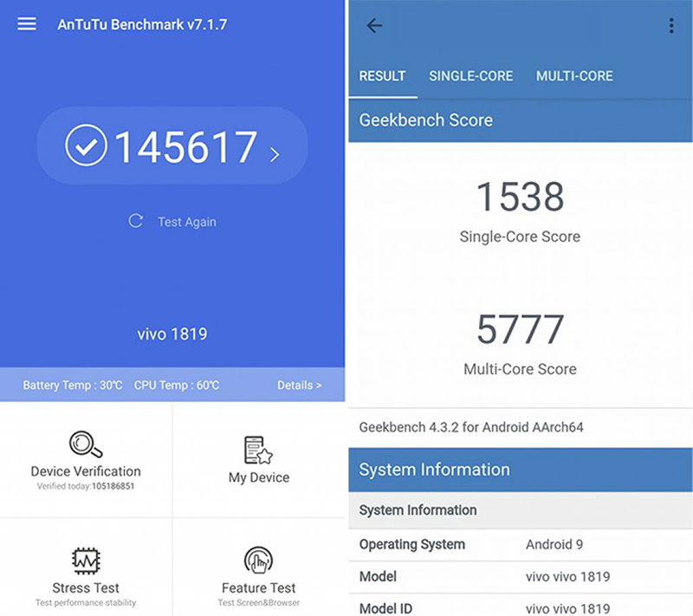Click the Operating System label in the system information table
Screen dimensions: 693x616
pyautogui.click(x=412, y=544)
